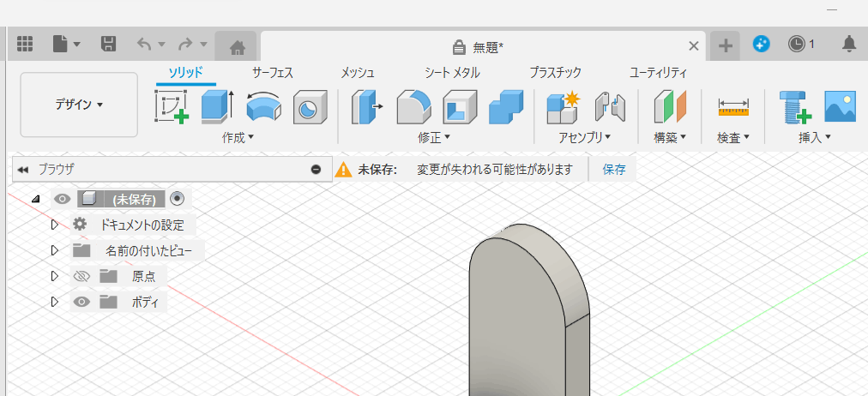Open notifications bell icon
The height and width of the screenshot is (396, 868).
tap(848, 44)
